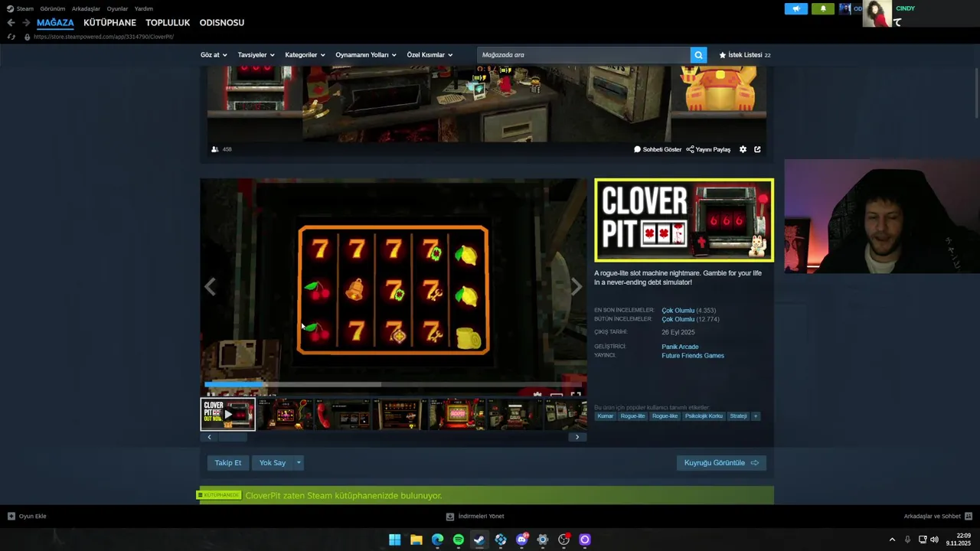The width and height of the screenshot is (980, 551).
Task: Open Spotify from the taskbar
Action: (x=458, y=540)
